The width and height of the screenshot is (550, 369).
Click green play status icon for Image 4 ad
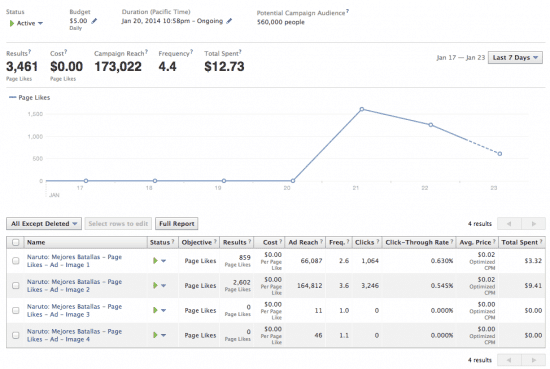coord(155,335)
